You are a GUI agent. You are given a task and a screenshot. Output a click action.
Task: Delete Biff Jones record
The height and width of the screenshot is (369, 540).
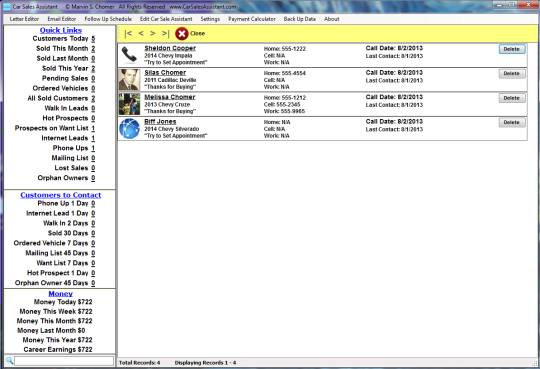point(512,122)
